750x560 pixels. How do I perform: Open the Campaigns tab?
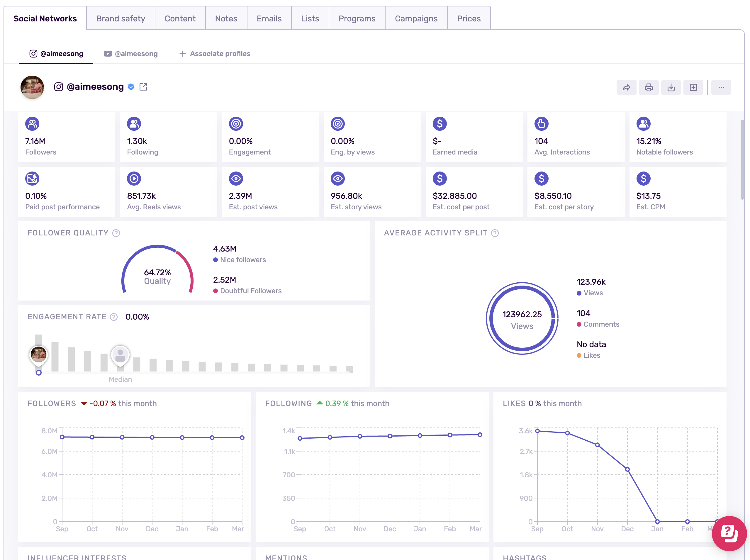[x=416, y=18]
